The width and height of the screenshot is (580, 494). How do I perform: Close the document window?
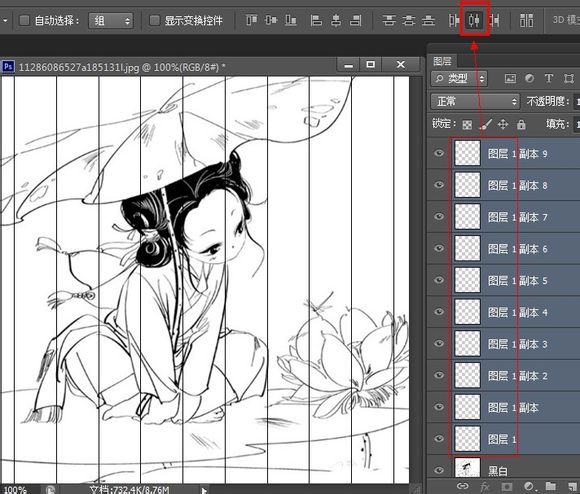point(401,64)
